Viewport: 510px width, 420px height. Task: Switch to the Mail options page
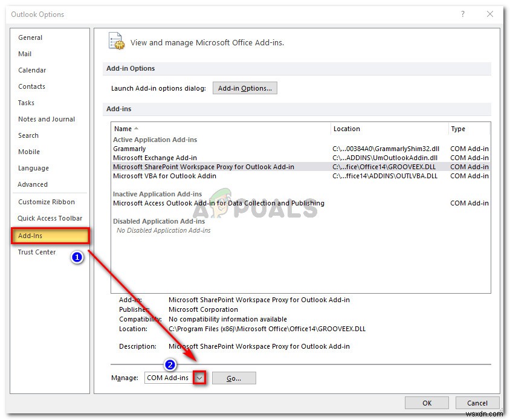[x=25, y=54]
